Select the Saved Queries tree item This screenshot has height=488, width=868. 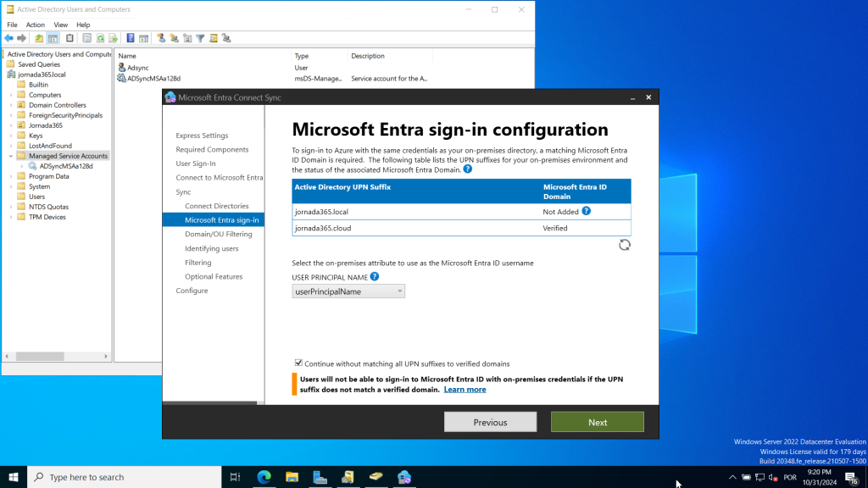click(x=39, y=64)
